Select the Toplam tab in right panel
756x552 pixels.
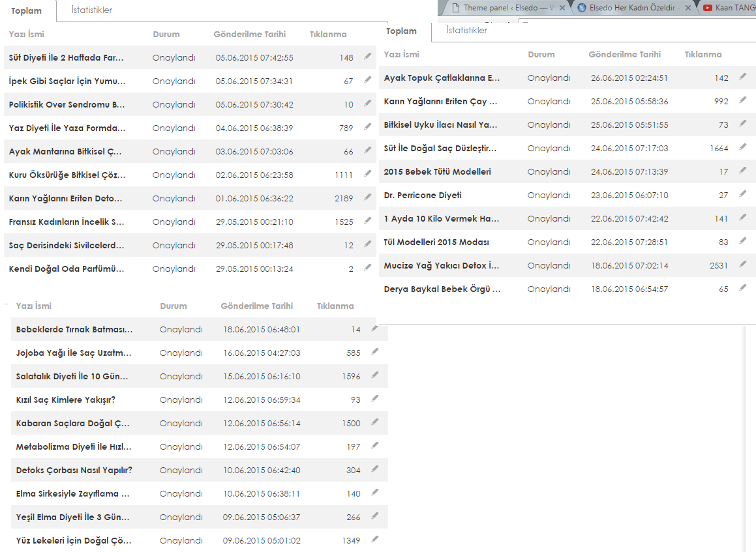[401, 31]
